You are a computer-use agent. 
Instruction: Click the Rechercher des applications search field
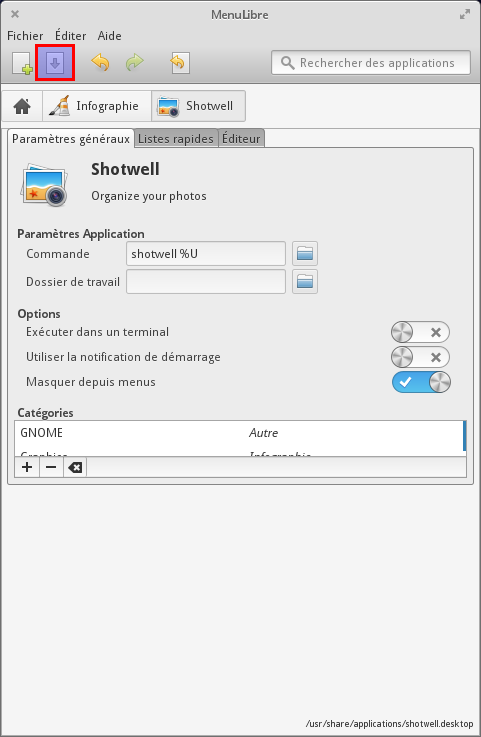tap(371, 63)
